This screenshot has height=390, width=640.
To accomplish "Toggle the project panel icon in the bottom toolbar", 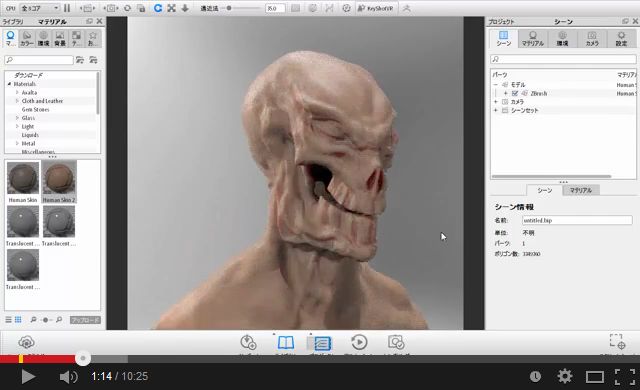I will tap(322, 343).
